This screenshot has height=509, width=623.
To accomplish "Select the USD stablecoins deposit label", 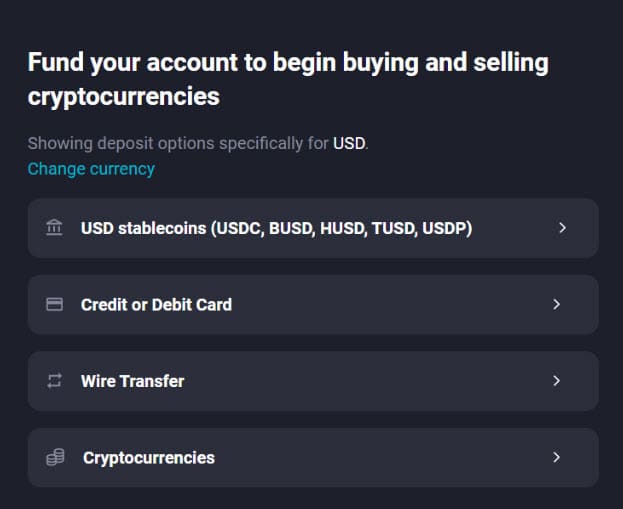I will [143, 228].
